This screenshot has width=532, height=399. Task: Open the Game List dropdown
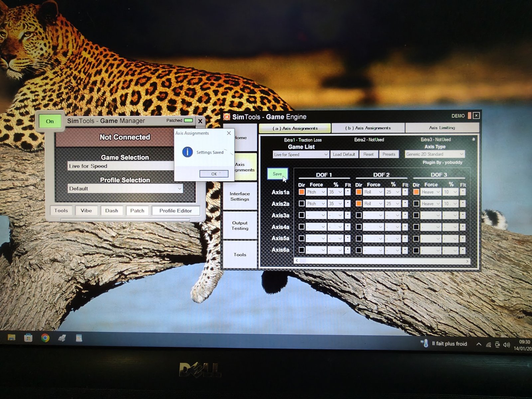[x=301, y=155]
